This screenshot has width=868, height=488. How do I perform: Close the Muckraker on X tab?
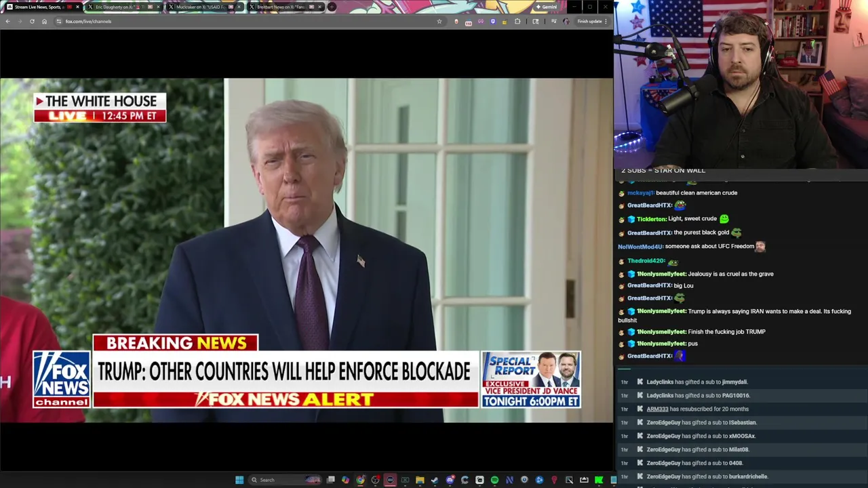(239, 7)
